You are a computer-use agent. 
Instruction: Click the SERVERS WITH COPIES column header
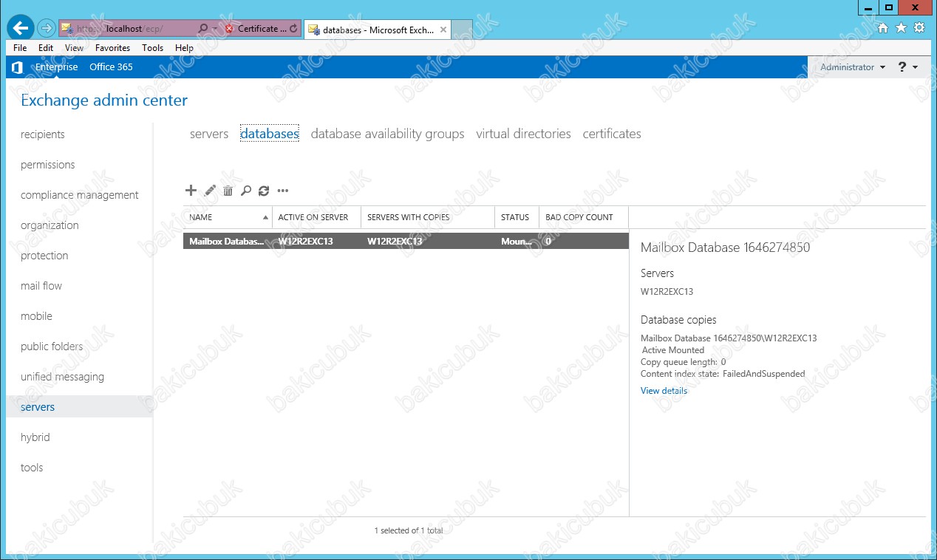coord(428,217)
